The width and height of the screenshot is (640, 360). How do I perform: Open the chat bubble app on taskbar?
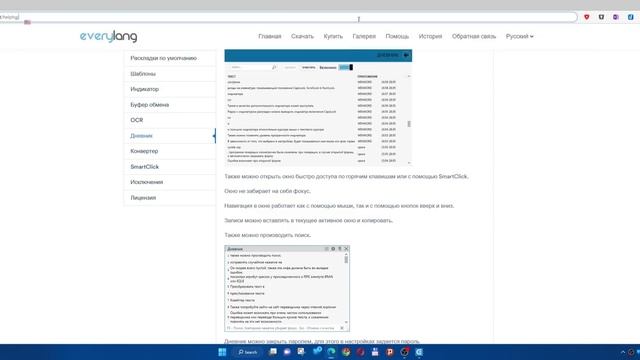pos(287,352)
